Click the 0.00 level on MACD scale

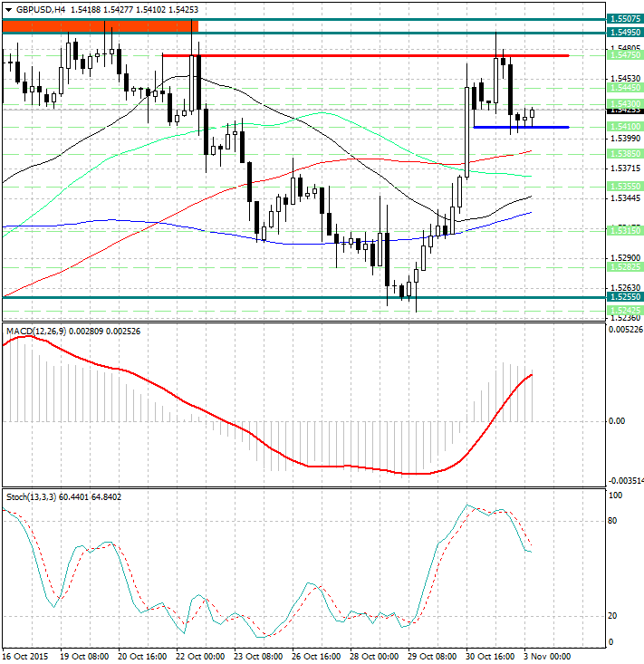(x=618, y=421)
